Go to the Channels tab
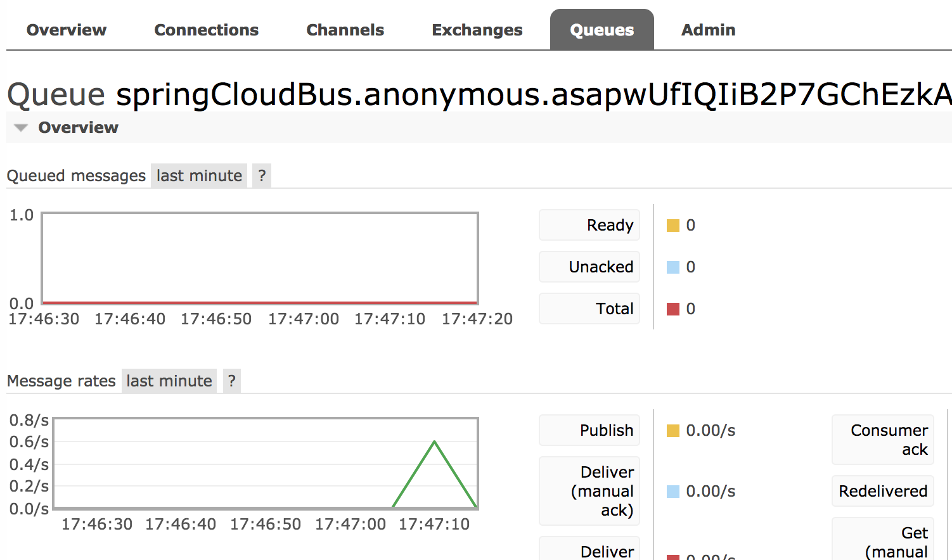Viewport: 952px width, 560px height. click(x=345, y=30)
